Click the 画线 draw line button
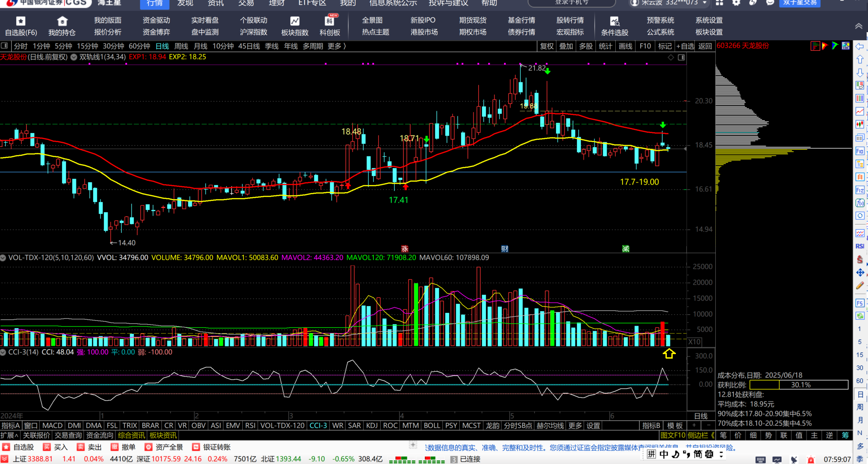 (626, 46)
